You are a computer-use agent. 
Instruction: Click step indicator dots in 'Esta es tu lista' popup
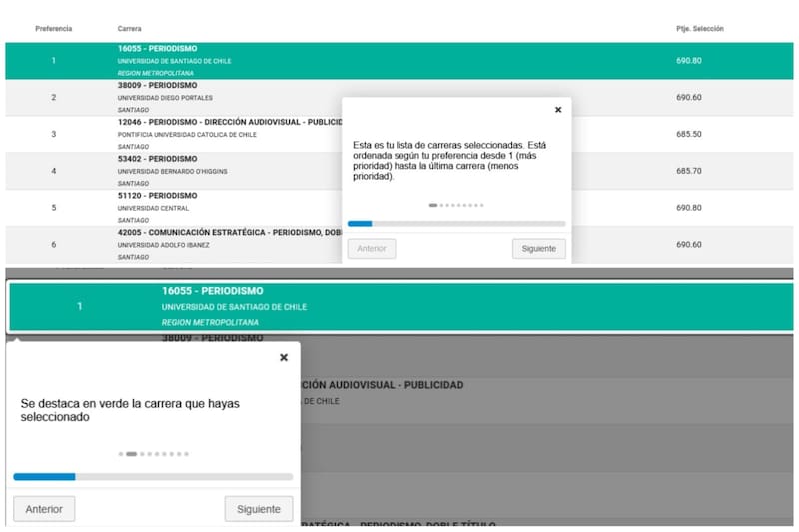tap(456, 205)
